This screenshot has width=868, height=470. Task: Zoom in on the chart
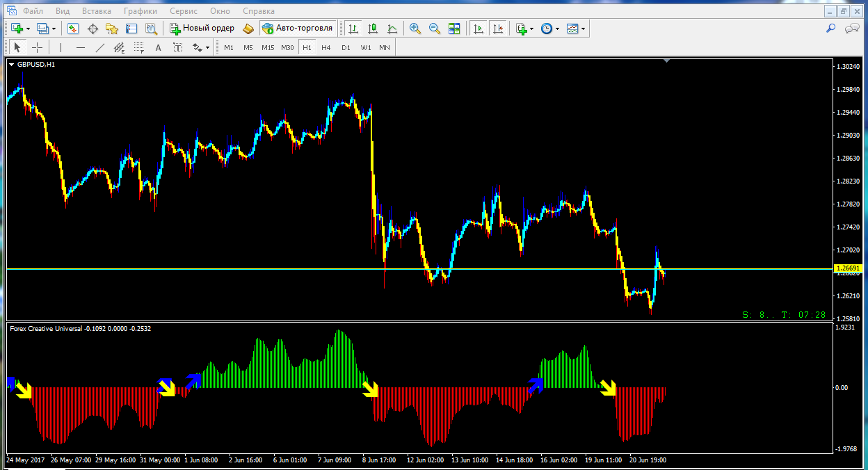click(415, 29)
